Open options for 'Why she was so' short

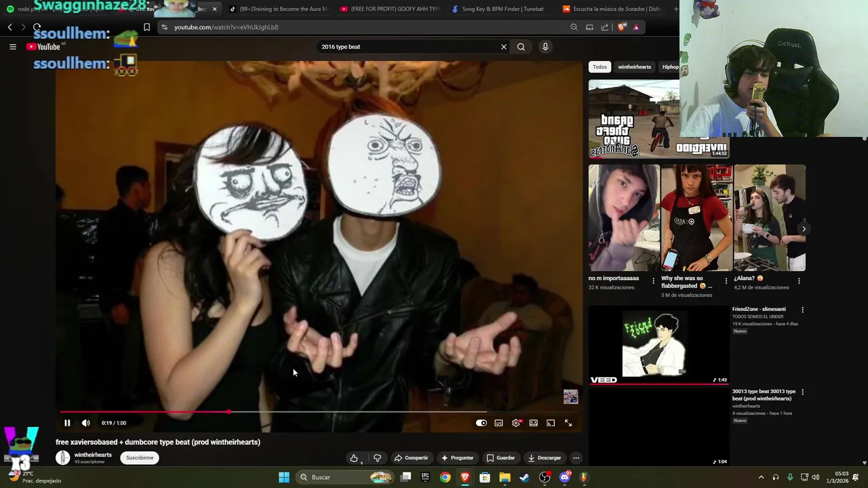[x=726, y=281]
